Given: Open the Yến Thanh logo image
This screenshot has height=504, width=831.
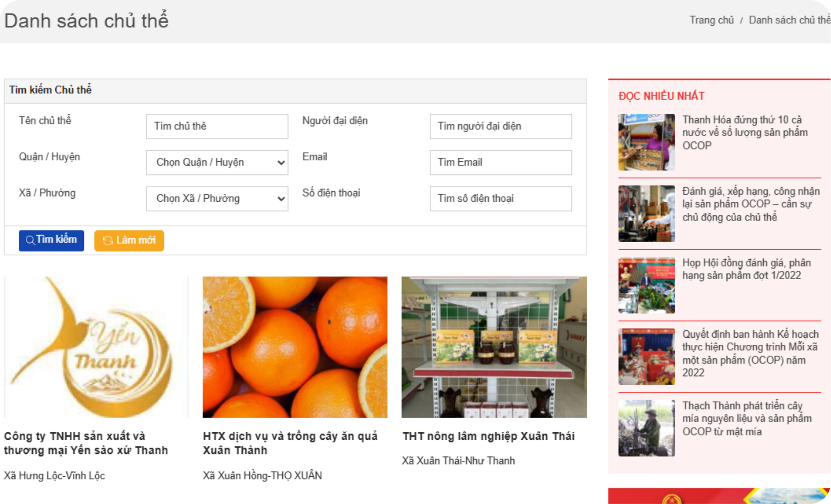Looking at the screenshot, I should (x=96, y=347).
